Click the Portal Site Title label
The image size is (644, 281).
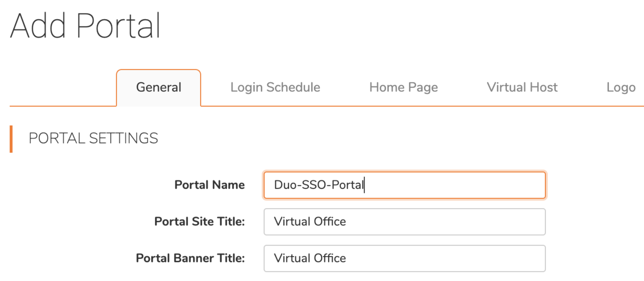click(199, 222)
